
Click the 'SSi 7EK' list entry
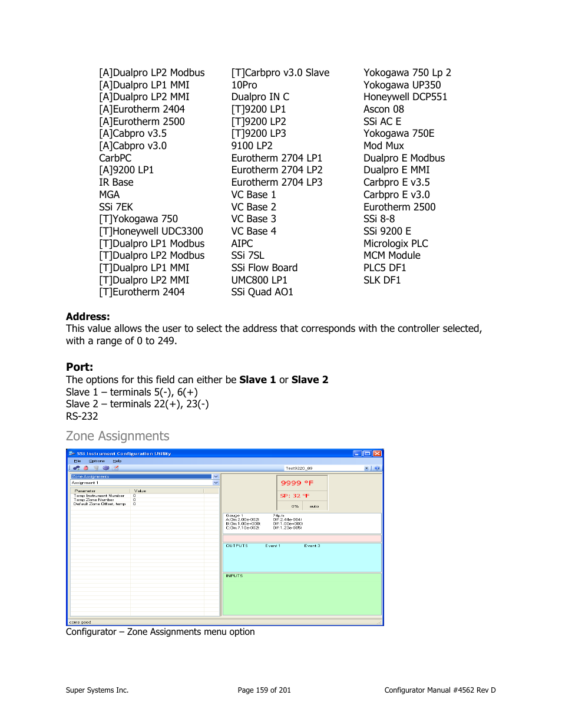tap(116, 207)
